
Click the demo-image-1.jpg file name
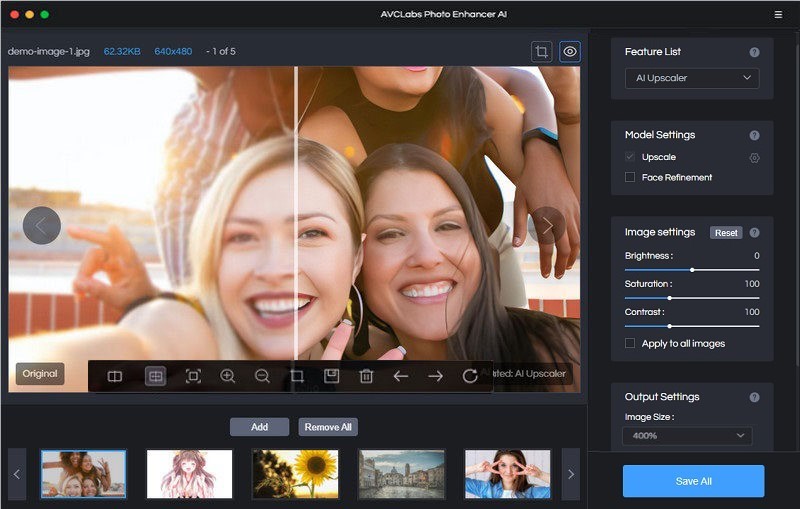point(48,52)
